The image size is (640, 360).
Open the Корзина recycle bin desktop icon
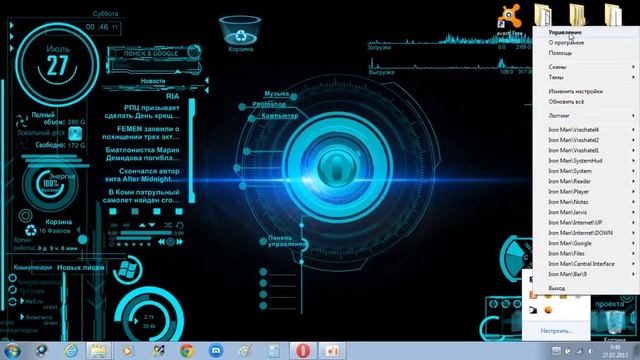(x=240, y=32)
